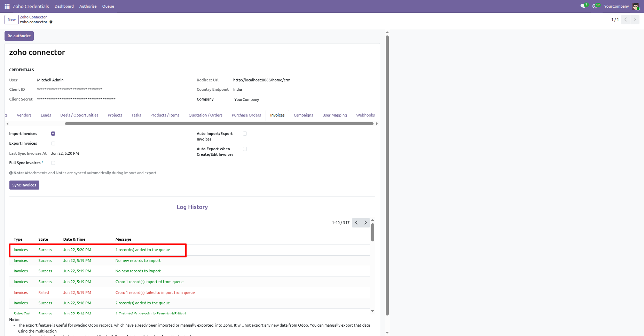
Task: Open the activities clock icon
Action: click(x=595, y=6)
